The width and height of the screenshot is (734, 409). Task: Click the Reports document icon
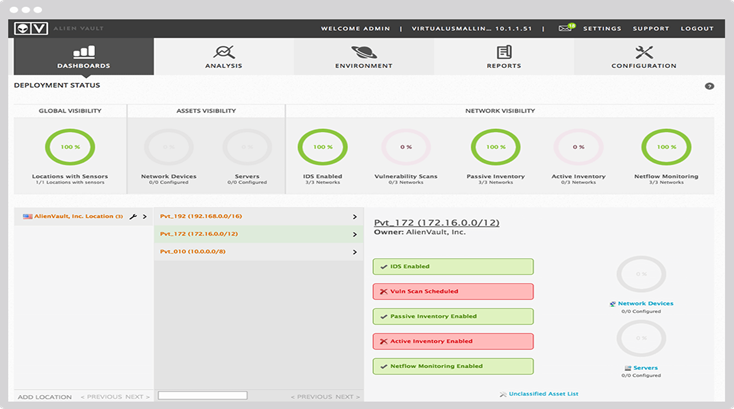pyautogui.click(x=504, y=52)
